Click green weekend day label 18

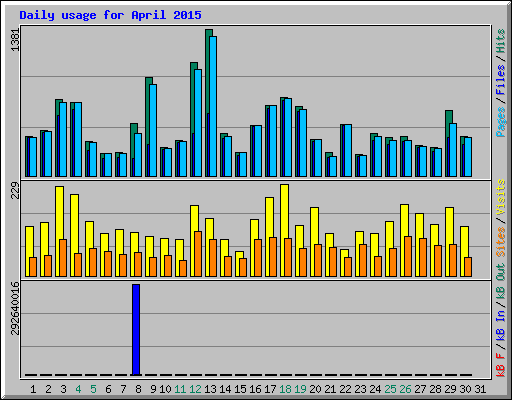(285, 389)
